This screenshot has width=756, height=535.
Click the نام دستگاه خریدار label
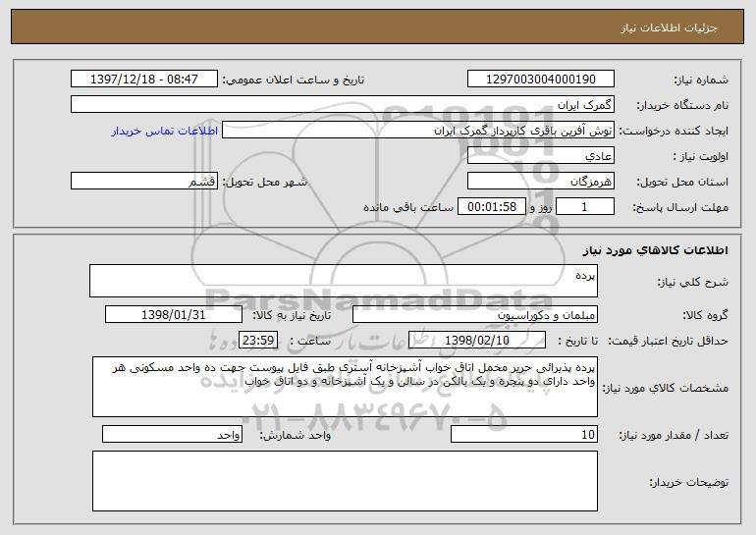click(682, 106)
